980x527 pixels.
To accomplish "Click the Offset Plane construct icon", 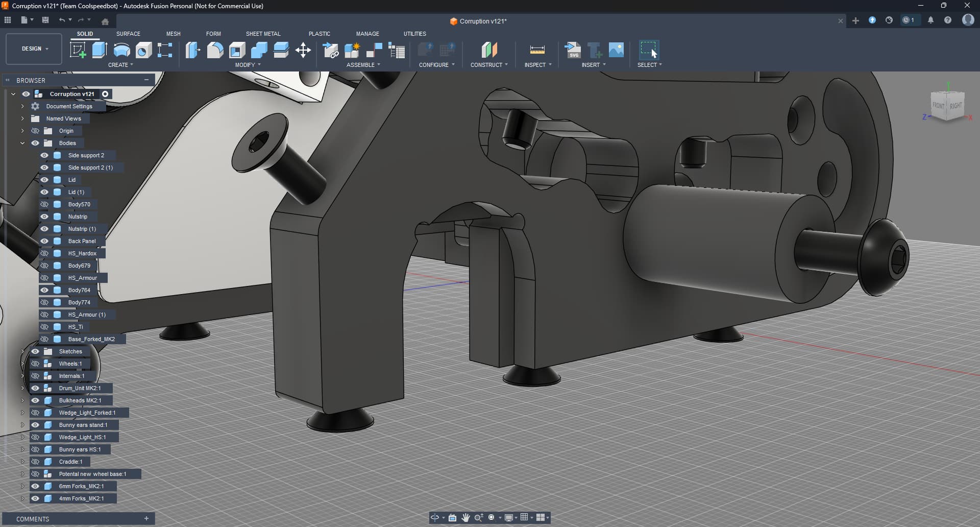I will (489, 50).
